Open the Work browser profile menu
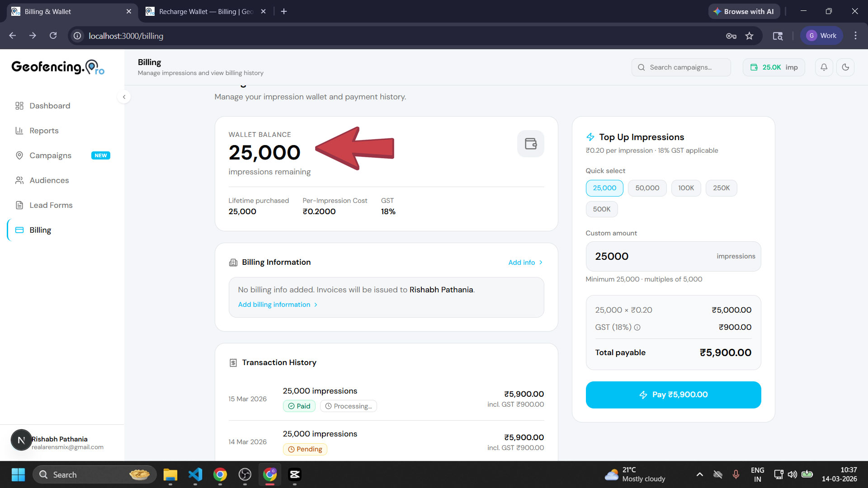Image resolution: width=868 pixels, height=488 pixels. click(821, 35)
